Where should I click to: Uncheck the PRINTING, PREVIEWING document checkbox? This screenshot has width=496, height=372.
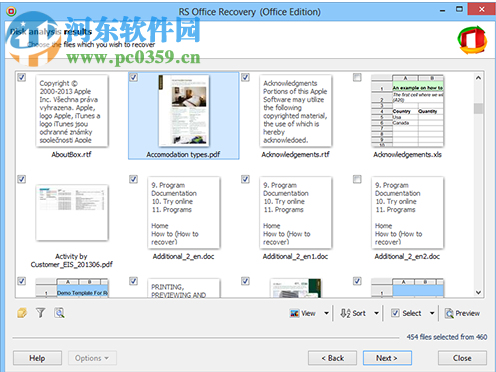[x=133, y=281]
